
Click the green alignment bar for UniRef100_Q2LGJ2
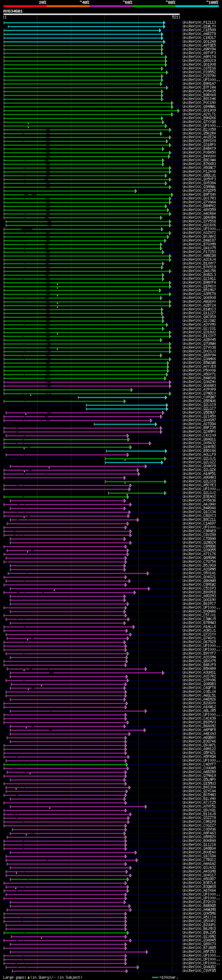click(137, 493)
